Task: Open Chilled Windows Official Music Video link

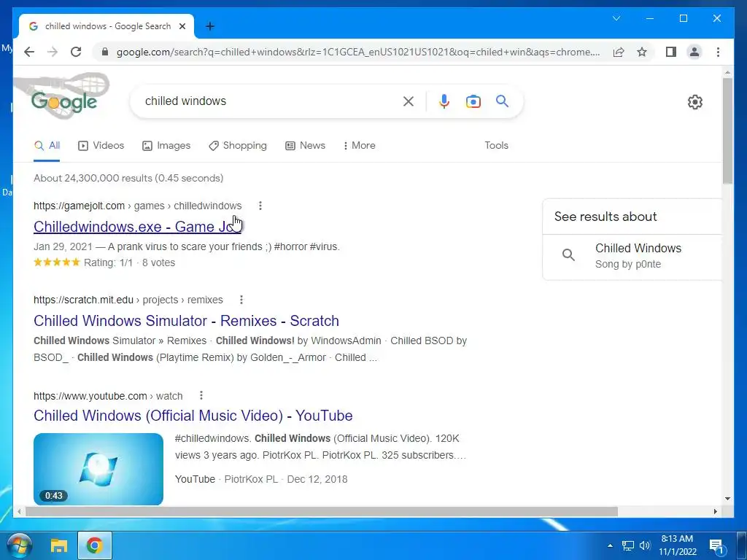Action: [x=193, y=416]
